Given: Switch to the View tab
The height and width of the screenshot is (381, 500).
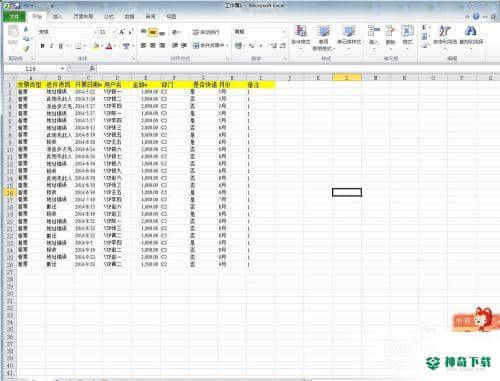Looking at the screenshot, I should (171, 16).
